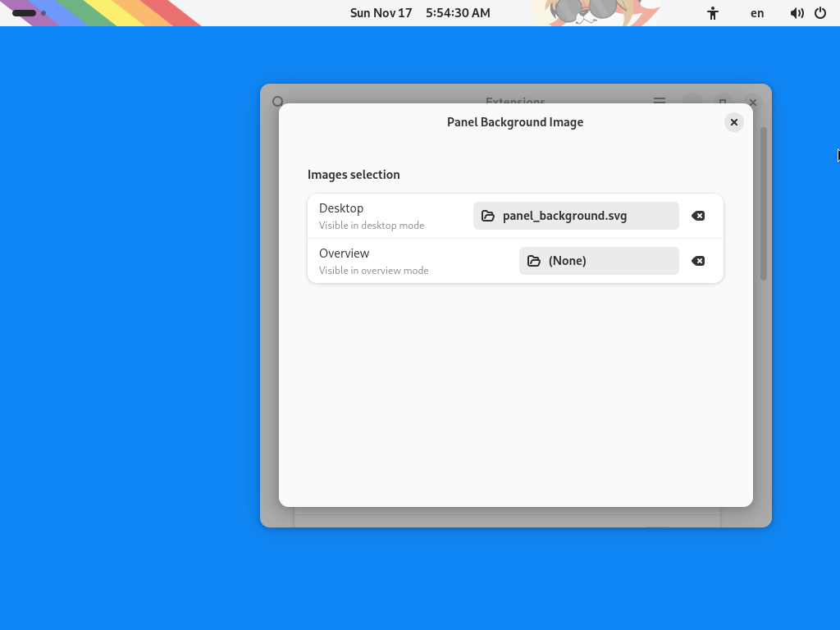Click the folder icon next to panel_background.svg
Image resolution: width=840 pixels, height=630 pixels.
click(488, 216)
